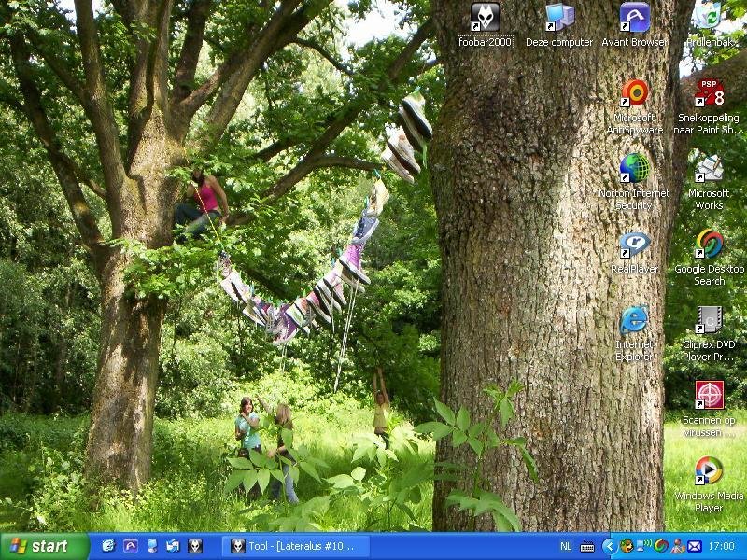Click Show Desktop in quick launch
This screenshot has height=560, width=747.
pos(152,546)
